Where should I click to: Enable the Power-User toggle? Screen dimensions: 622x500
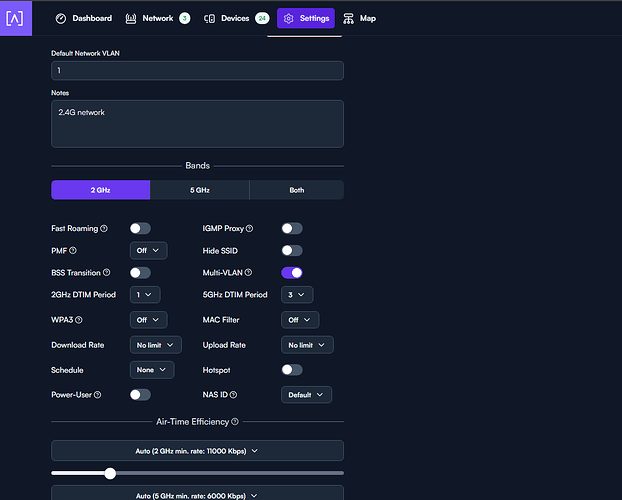coord(140,394)
